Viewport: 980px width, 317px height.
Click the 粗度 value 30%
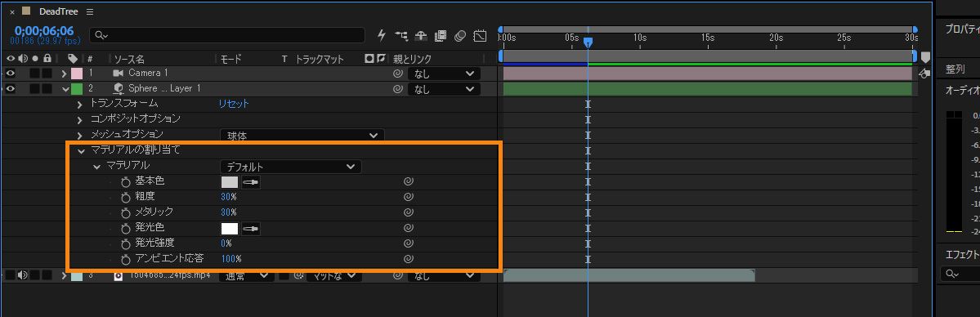229,197
